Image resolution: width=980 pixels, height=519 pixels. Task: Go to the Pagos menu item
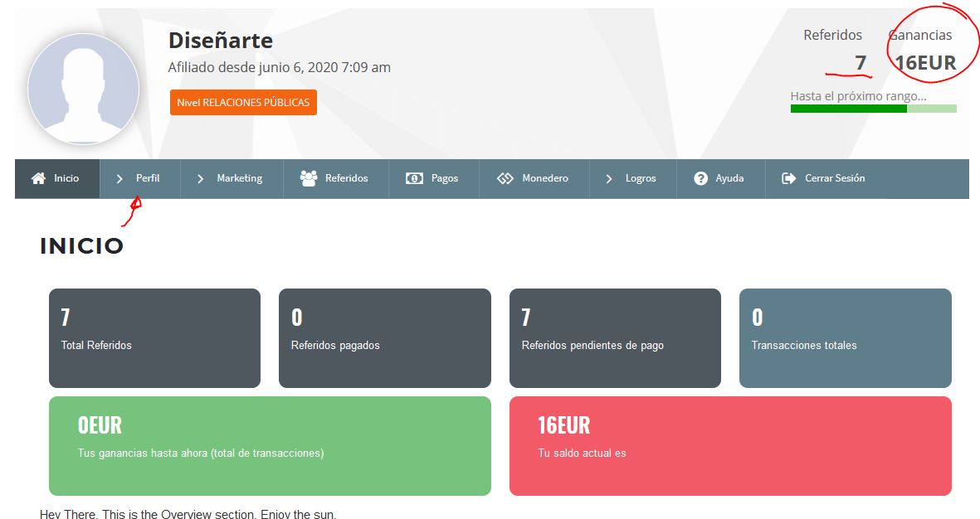tap(434, 178)
